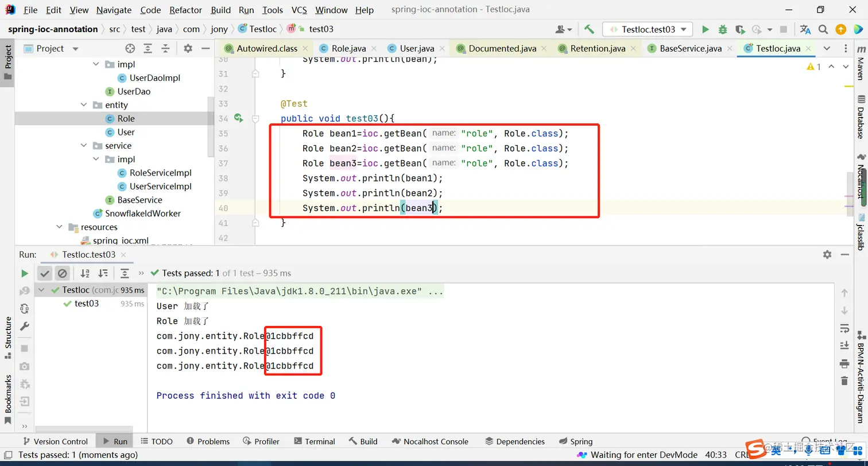
Task: Open the Version Control tool window
Action: pos(55,441)
